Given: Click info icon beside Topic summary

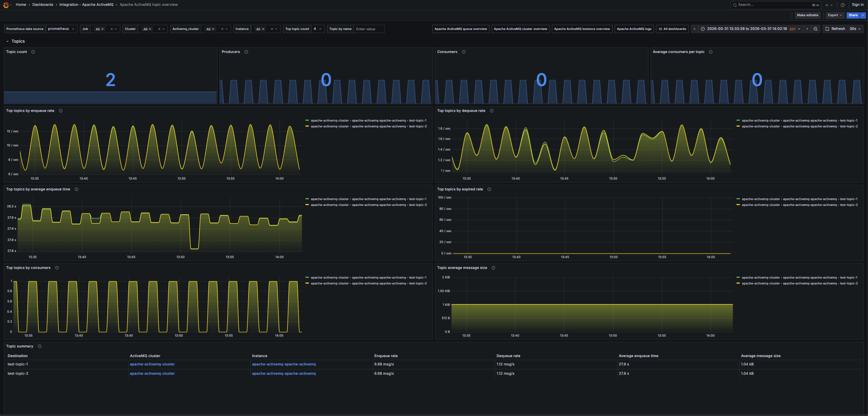Looking at the screenshot, I should [x=40, y=346].
